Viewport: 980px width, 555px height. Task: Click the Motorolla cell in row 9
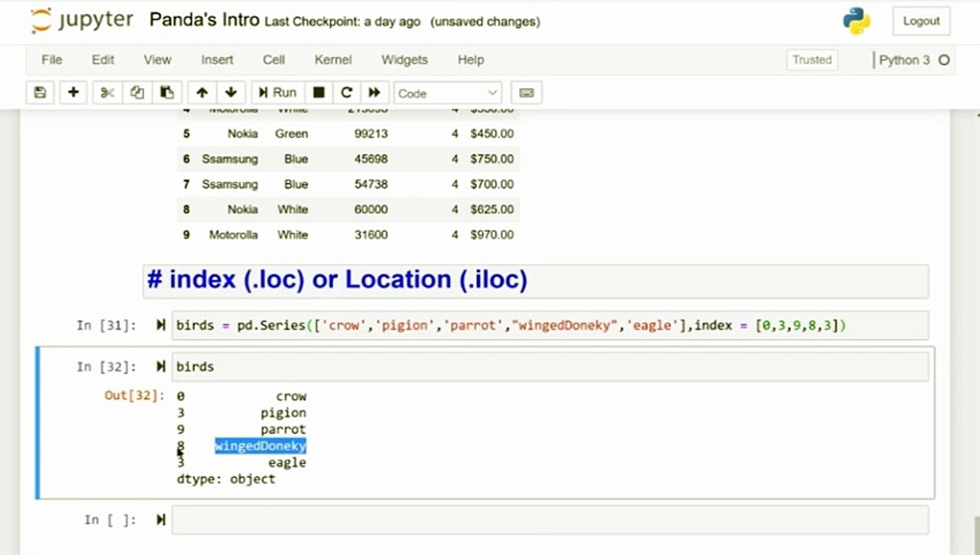tap(233, 234)
